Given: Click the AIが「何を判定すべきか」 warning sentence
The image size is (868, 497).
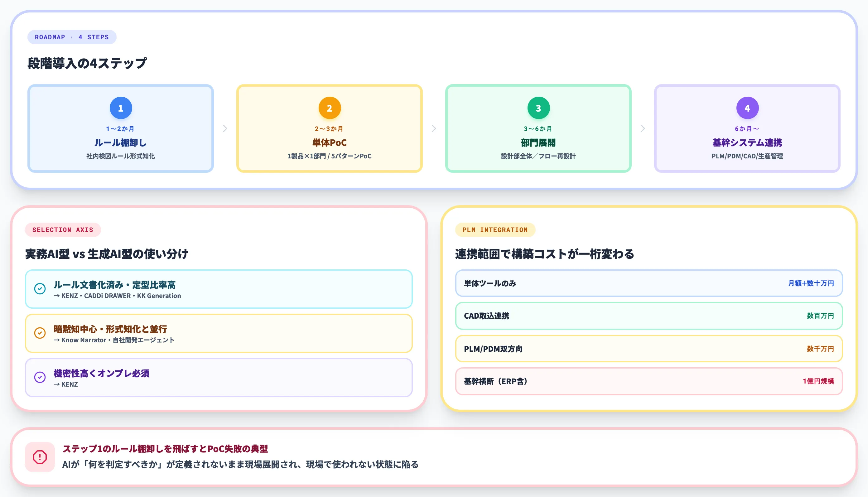Looking at the screenshot, I should pos(240,465).
